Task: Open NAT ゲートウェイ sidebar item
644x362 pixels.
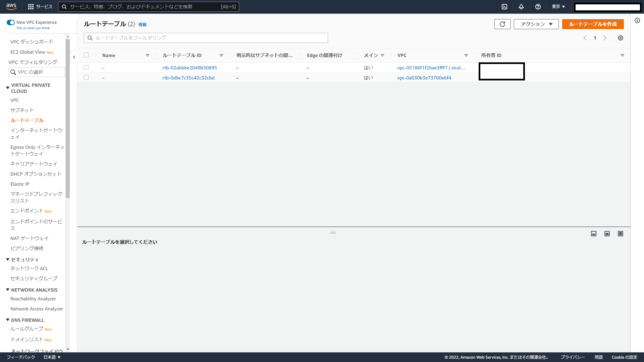Action: (30, 238)
